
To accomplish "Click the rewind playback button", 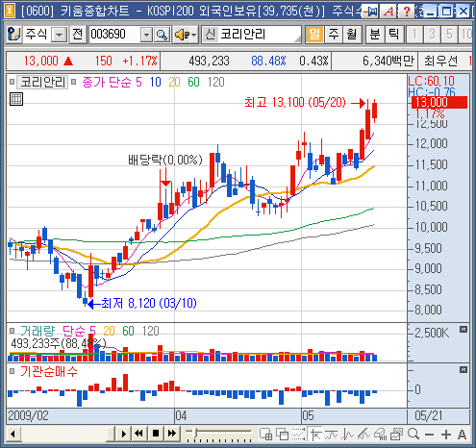I will pyautogui.click(x=138, y=434).
